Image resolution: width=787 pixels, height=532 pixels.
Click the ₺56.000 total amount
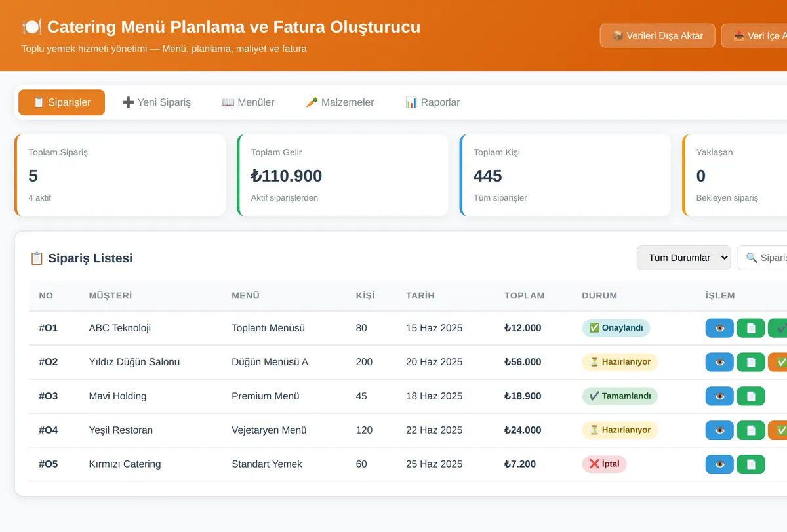523,362
